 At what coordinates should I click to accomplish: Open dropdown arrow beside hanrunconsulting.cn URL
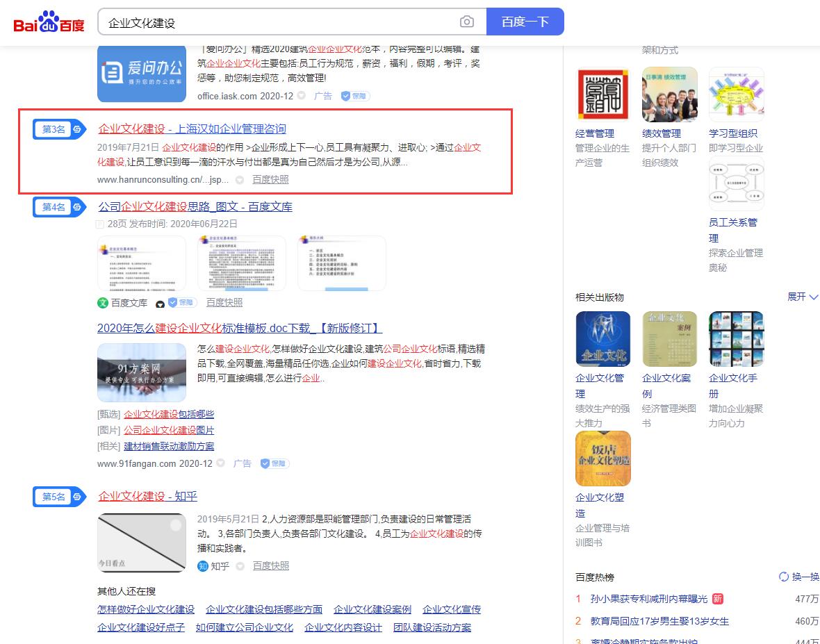(240, 180)
